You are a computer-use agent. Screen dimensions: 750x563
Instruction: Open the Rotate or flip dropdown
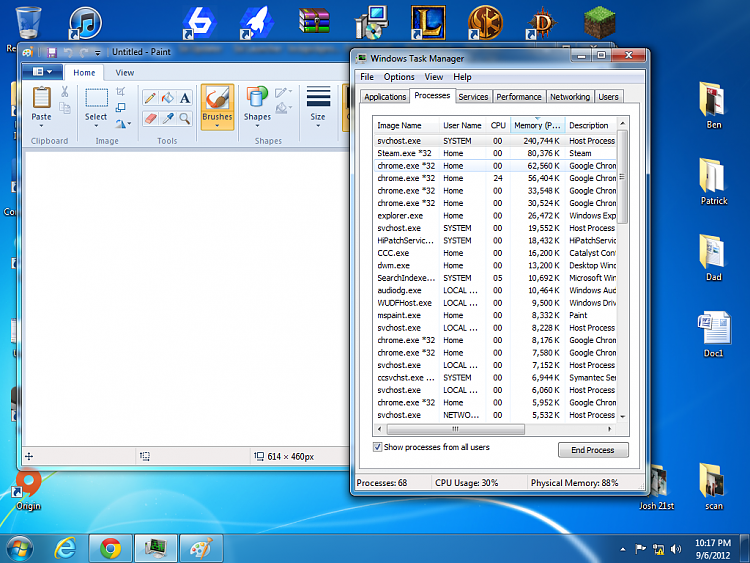123,124
